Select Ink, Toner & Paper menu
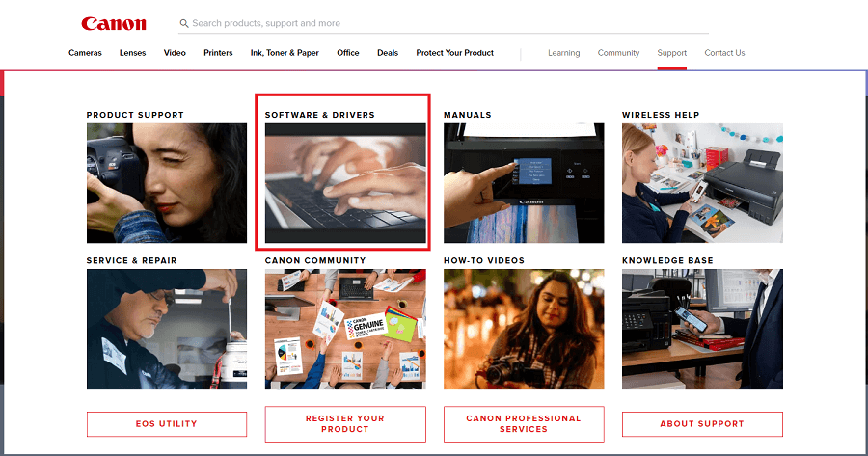868x456 pixels. click(285, 53)
